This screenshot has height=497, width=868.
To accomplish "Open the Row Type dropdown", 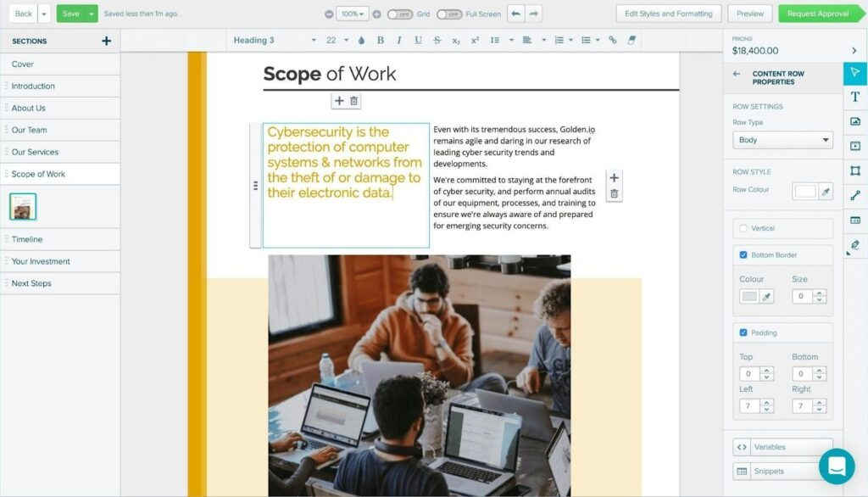I will pos(782,140).
